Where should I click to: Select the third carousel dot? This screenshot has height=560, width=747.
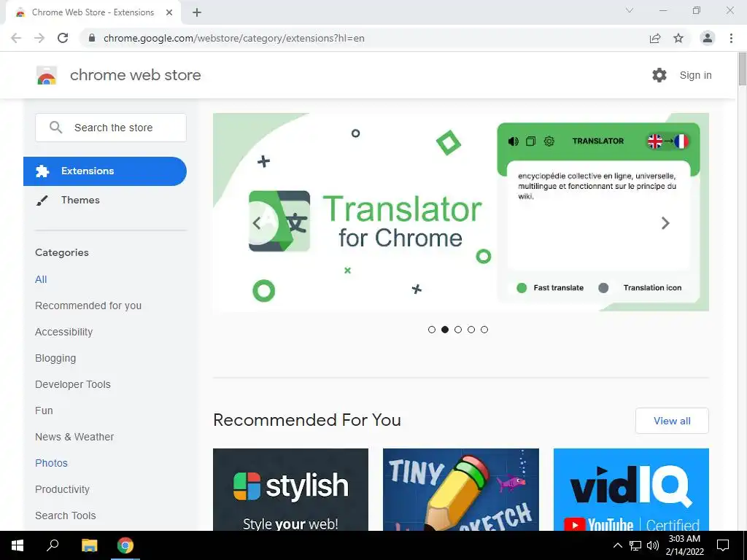pyautogui.click(x=458, y=330)
